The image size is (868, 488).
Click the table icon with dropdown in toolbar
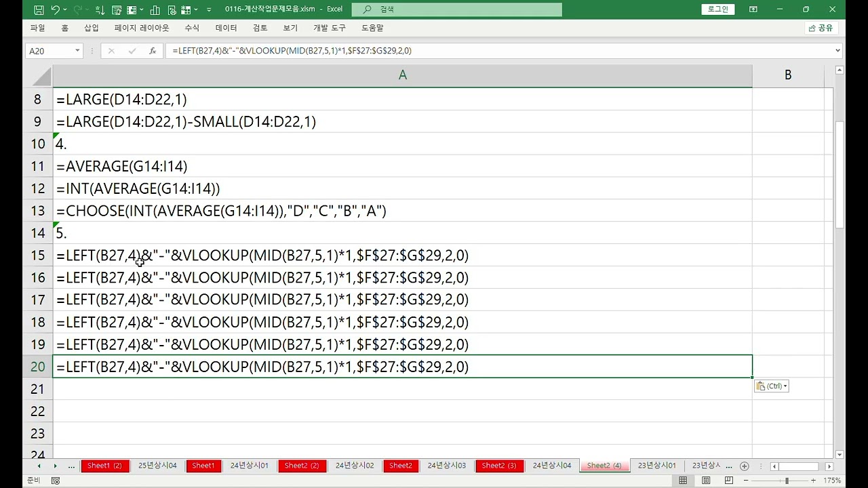tap(185, 9)
